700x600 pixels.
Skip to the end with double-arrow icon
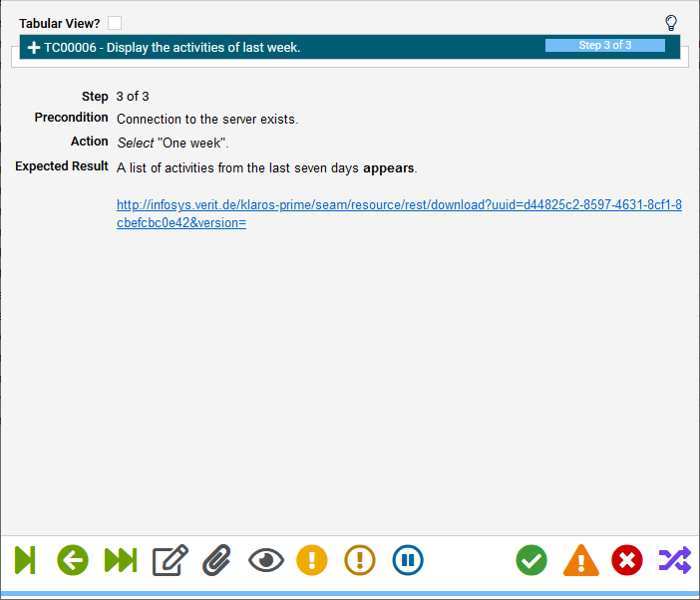(121, 560)
